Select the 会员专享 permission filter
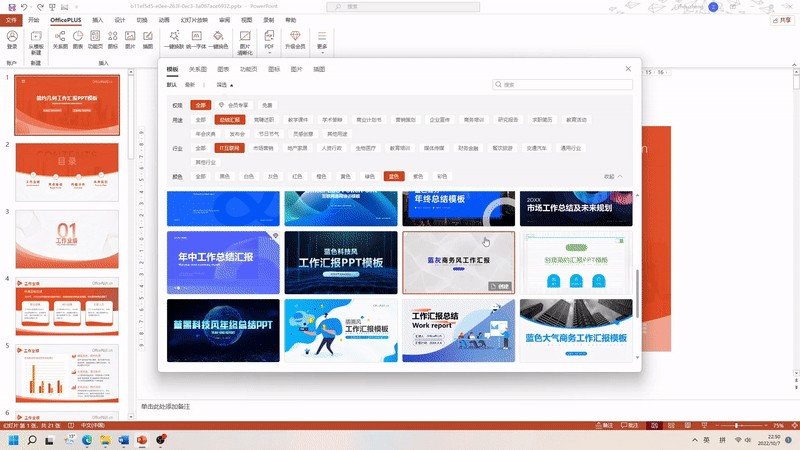The image size is (800, 450). pyautogui.click(x=234, y=105)
